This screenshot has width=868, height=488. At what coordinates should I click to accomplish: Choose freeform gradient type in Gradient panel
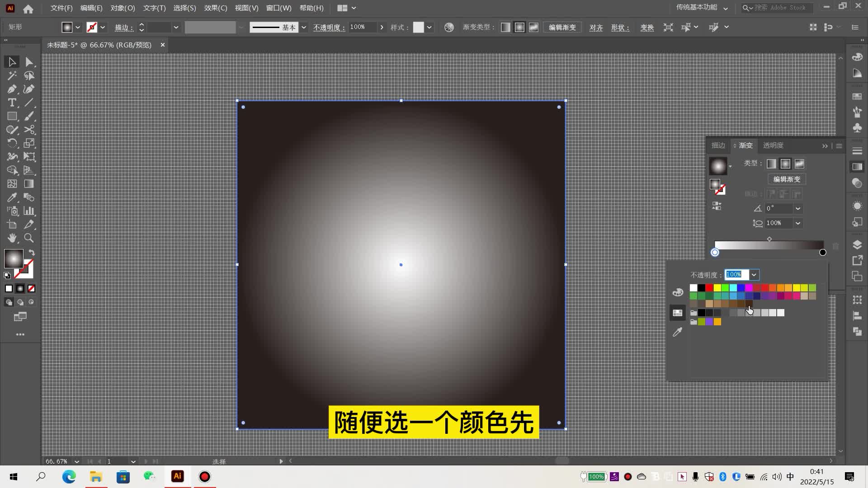pos(800,164)
